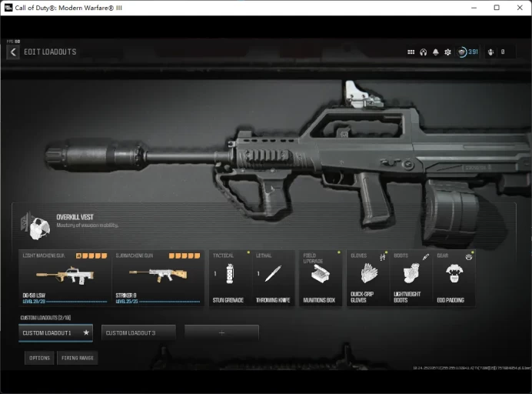Add a new custom loadout with plus button

pyautogui.click(x=221, y=333)
